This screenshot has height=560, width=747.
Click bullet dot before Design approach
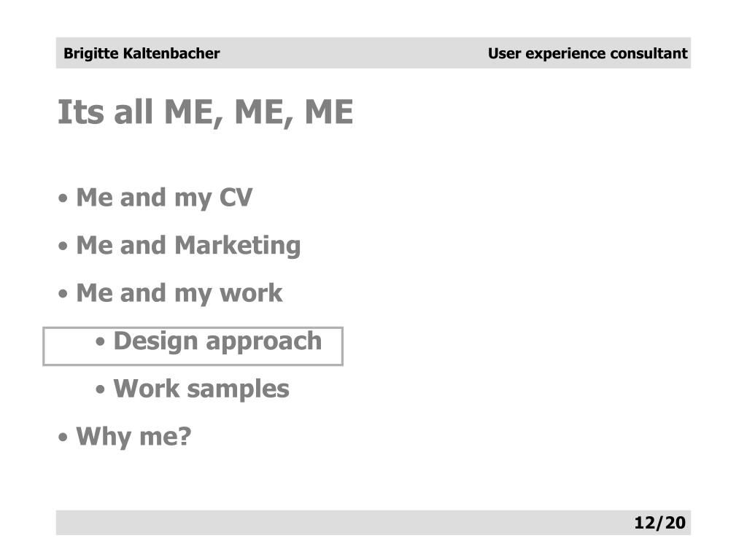point(100,341)
